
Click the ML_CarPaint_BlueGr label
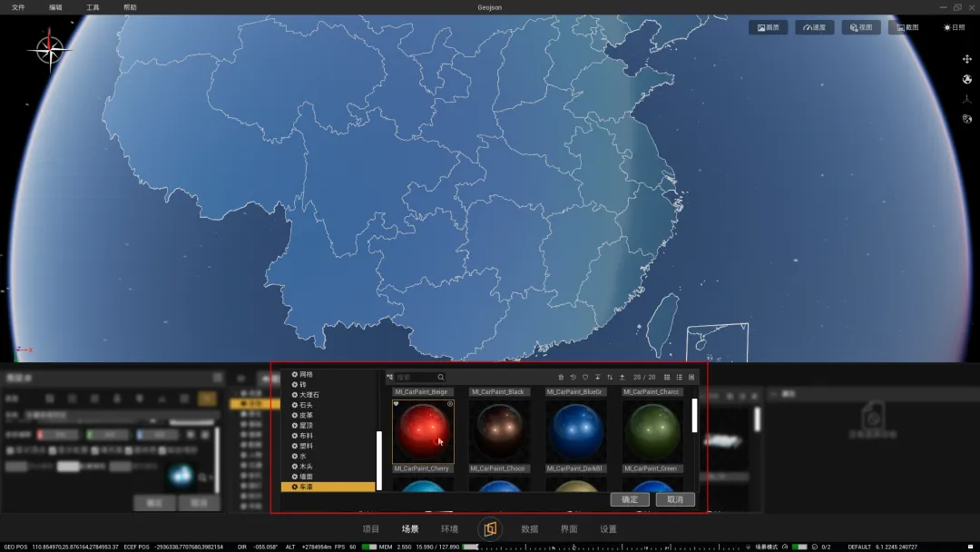(574, 392)
